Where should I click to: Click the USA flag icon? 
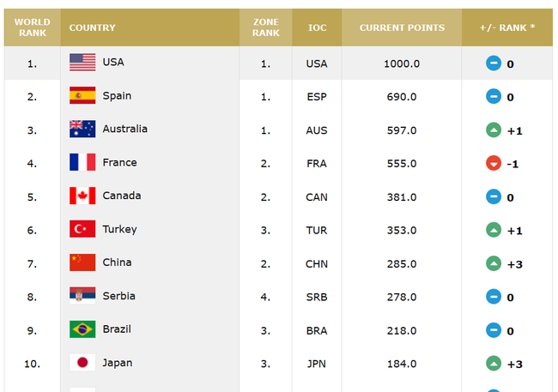point(82,63)
